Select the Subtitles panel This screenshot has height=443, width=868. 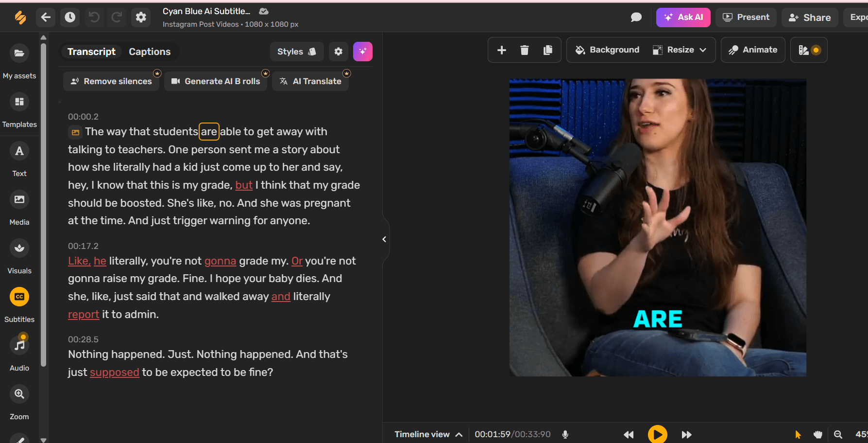pos(19,305)
